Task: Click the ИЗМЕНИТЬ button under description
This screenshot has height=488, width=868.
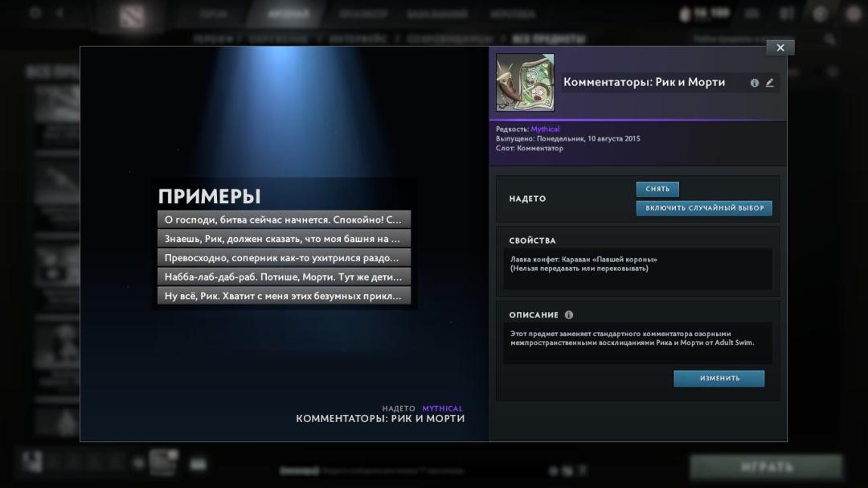Action: [719, 379]
